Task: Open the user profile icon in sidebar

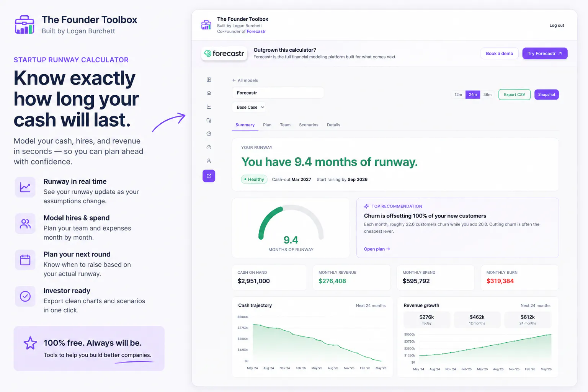Action: click(x=209, y=161)
